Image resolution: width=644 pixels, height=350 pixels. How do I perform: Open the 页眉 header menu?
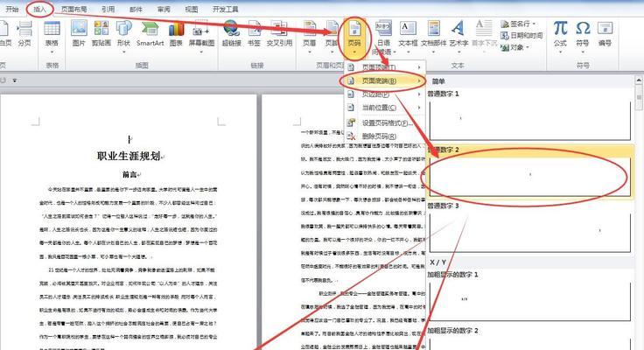point(309,37)
